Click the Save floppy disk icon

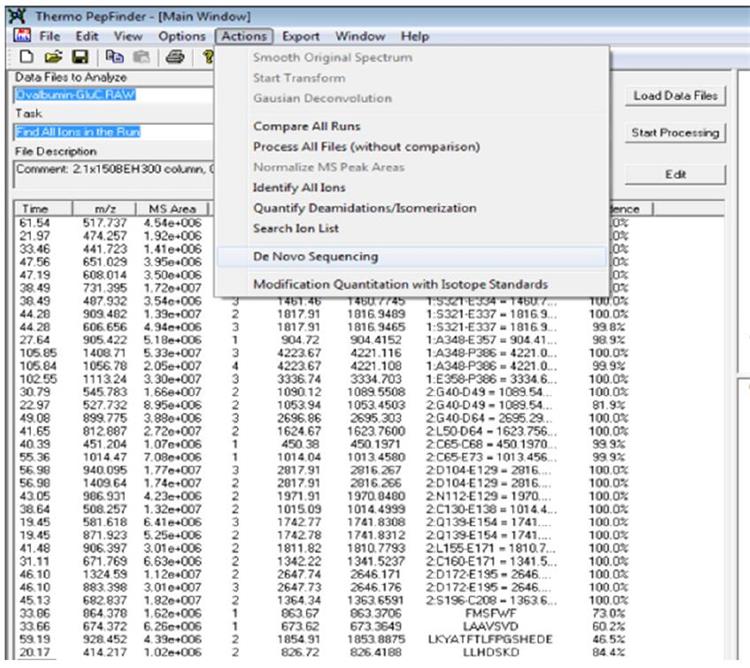(x=80, y=57)
